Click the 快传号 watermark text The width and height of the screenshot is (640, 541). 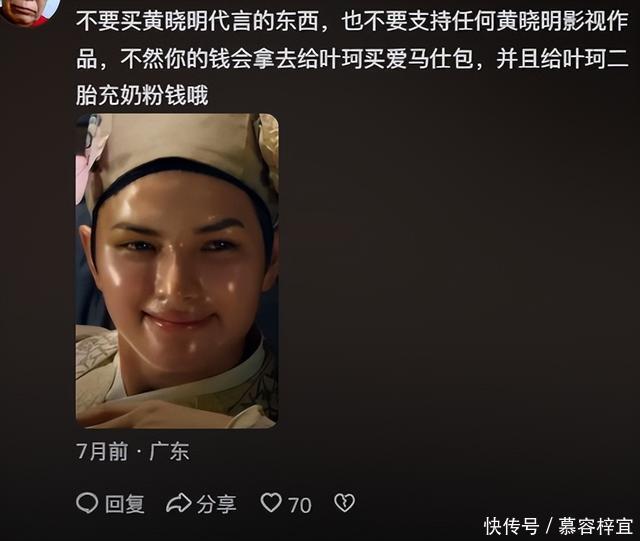point(512,526)
